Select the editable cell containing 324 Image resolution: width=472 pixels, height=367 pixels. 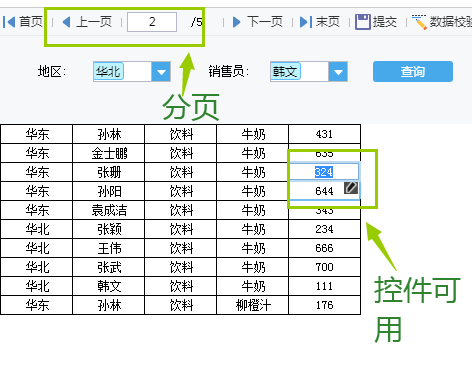point(324,172)
